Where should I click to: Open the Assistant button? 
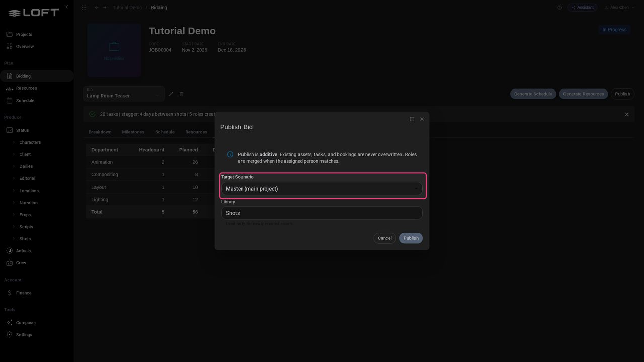pyautogui.click(x=582, y=8)
